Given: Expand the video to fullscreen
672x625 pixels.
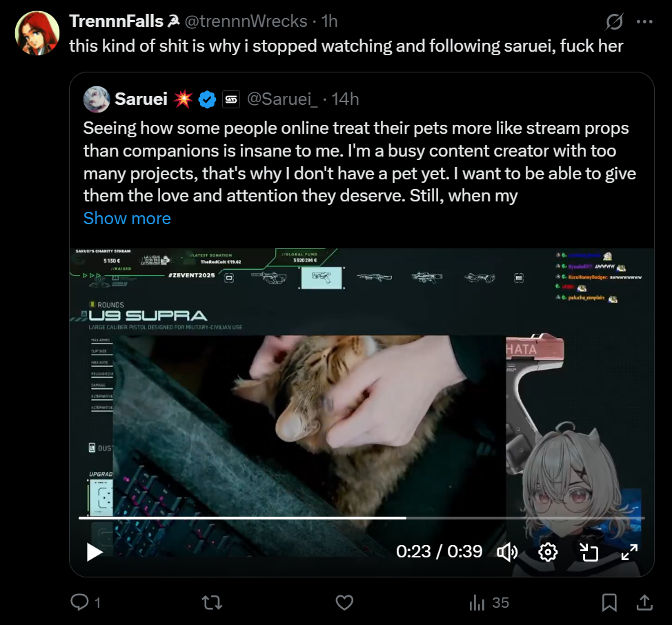Looking at the screenshot, I should [629, 552].
